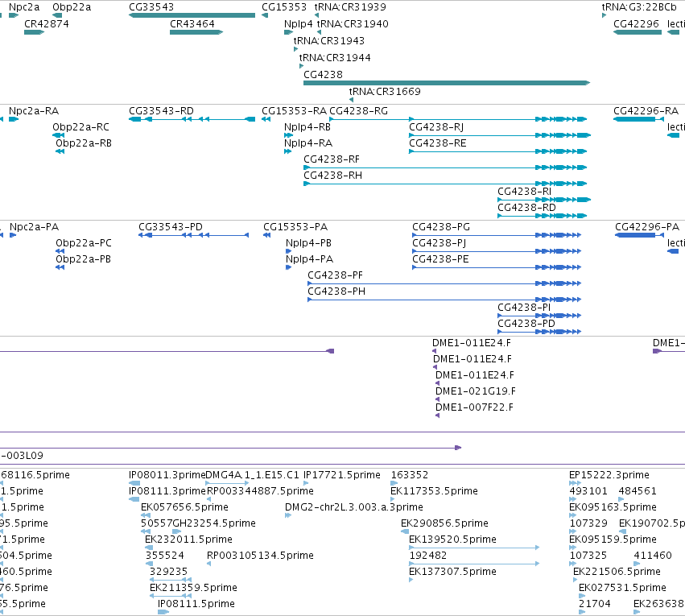Click the Nplp4-PA coding feature
This screenshot has height=616, width=685.
pos(288,267)
